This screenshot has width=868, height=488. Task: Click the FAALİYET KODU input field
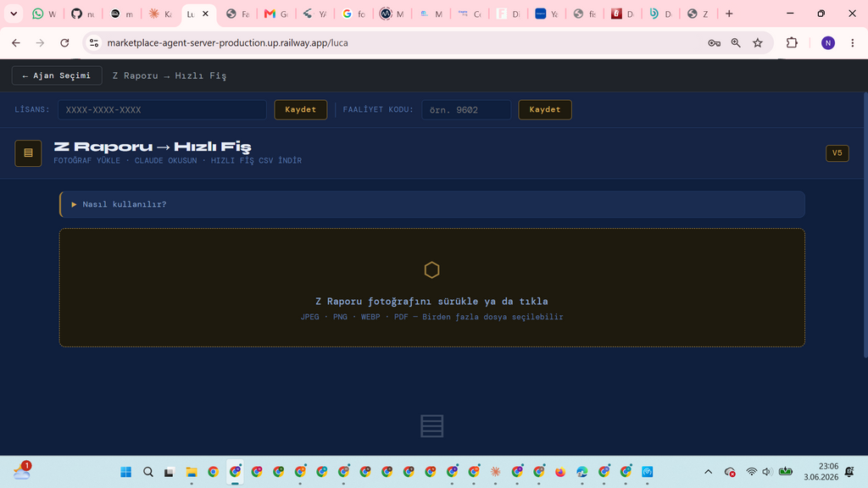(466, 109)
